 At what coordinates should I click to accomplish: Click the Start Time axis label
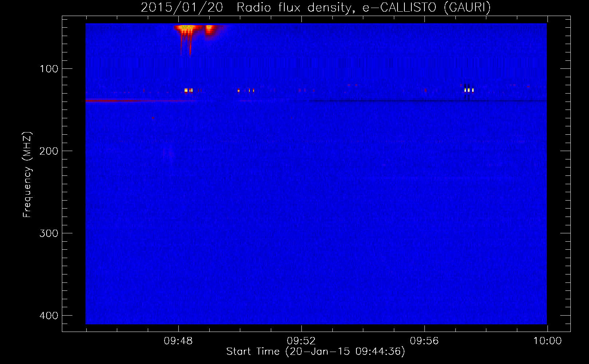316,352
